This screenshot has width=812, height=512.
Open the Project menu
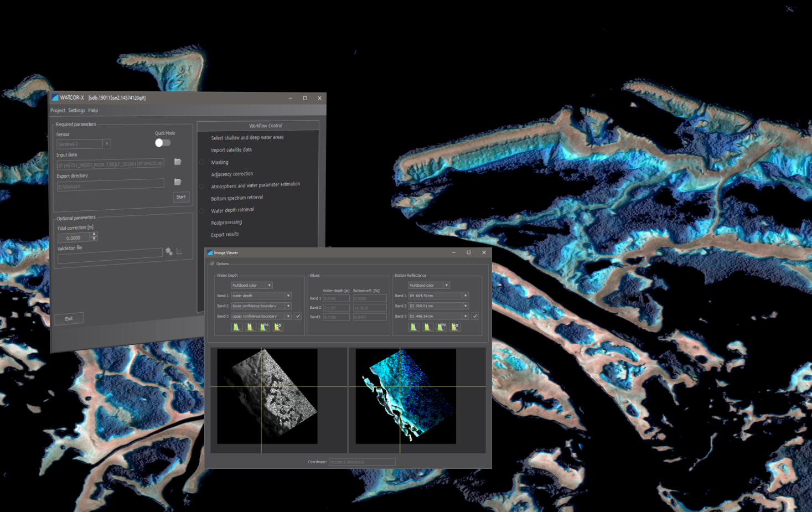tap(58, 111)
